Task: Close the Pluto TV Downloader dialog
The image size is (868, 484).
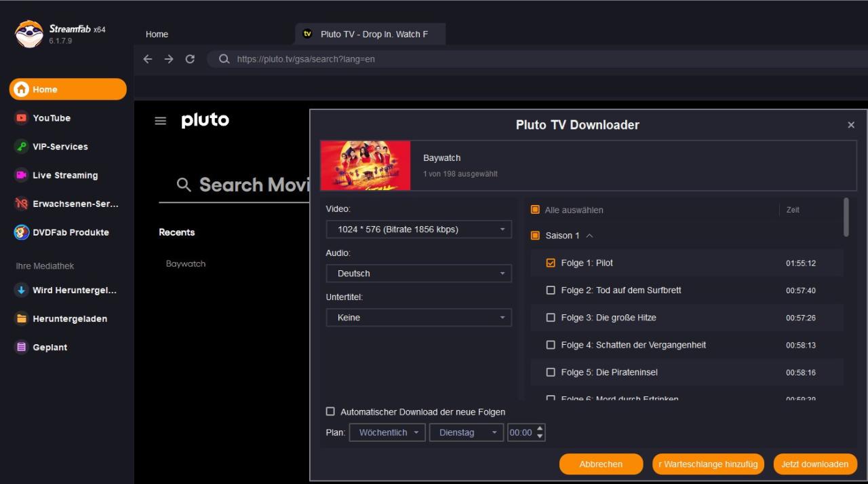Action: pos(851,125)
